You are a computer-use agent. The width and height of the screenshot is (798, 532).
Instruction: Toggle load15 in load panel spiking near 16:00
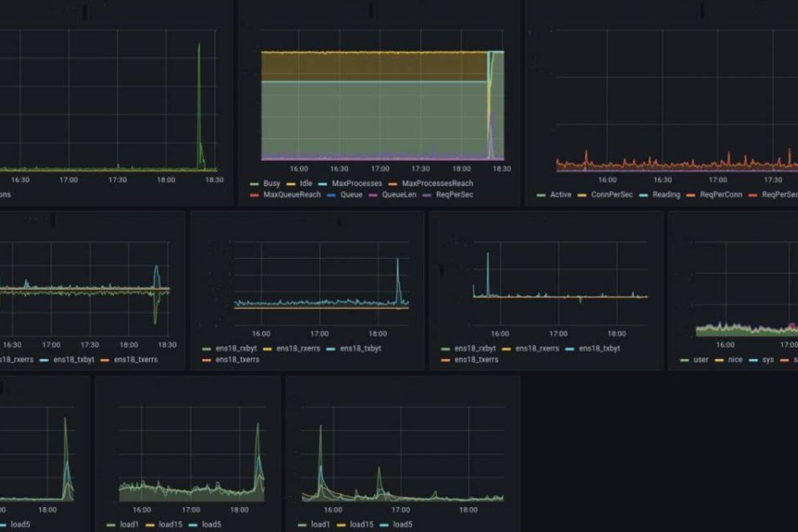pyautogui.click(x=363, y=525)
